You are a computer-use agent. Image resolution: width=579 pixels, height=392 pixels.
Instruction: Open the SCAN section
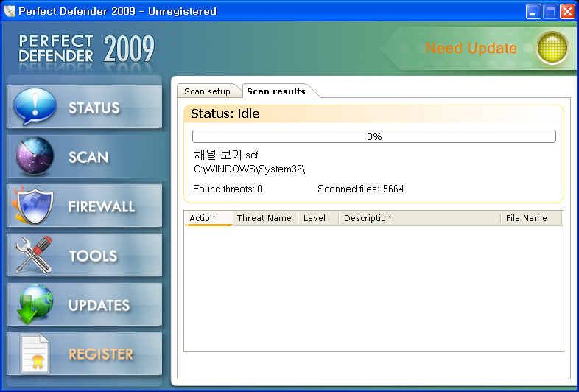84,157
